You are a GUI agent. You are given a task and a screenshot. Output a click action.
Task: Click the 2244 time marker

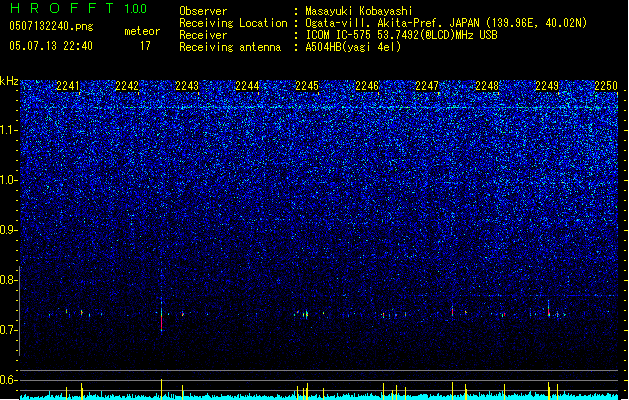(x=247, y=86)
